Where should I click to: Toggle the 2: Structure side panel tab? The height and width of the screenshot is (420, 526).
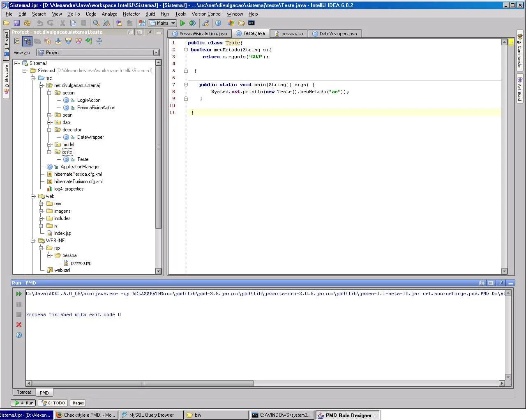(6, 81)
